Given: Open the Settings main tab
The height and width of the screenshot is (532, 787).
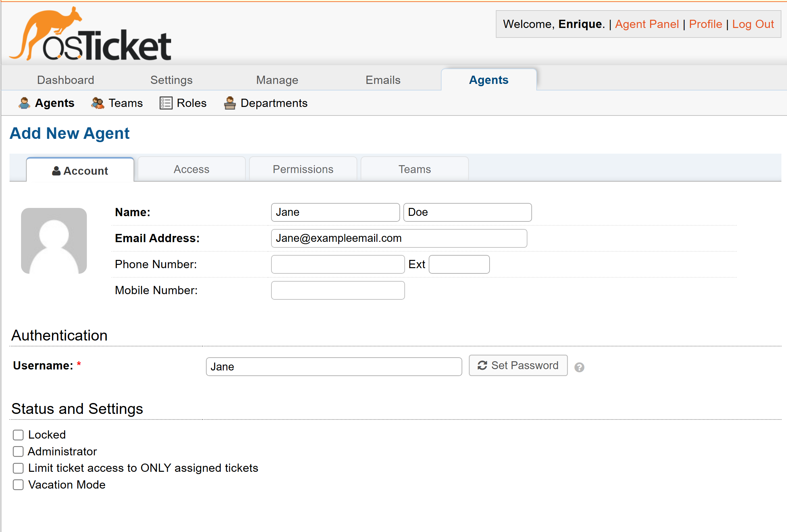Looking at the screenshot, I should tap(171, 80).
